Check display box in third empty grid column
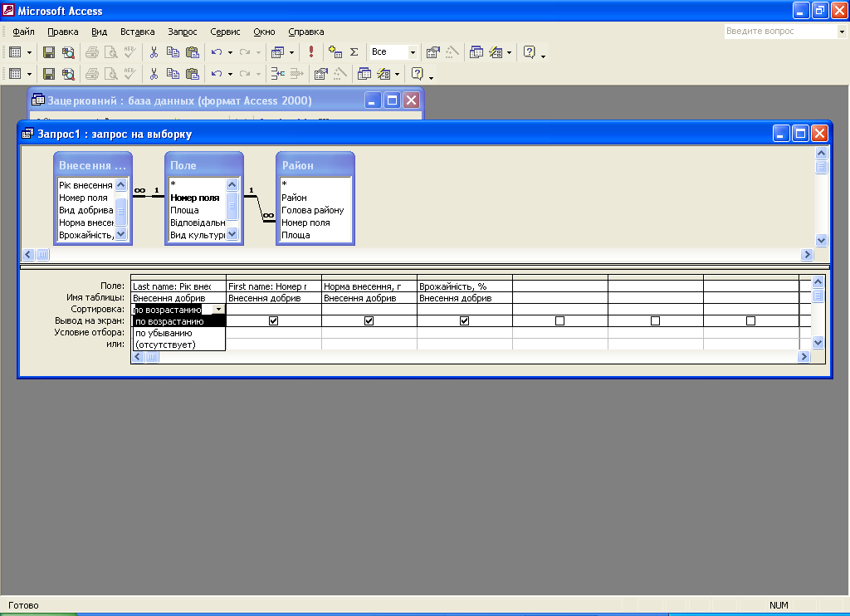Viewport: 850px width, 616px height. tap(750, 321)
